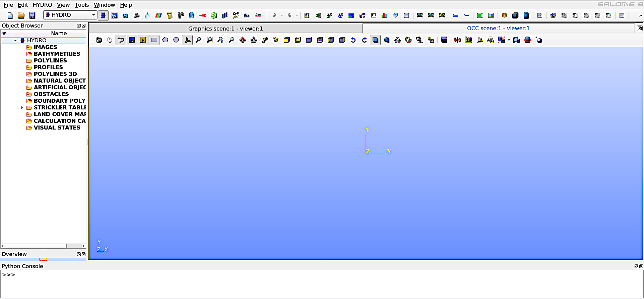
Task: Click the stereo 3D glasses icon
Action: (397, 40)
